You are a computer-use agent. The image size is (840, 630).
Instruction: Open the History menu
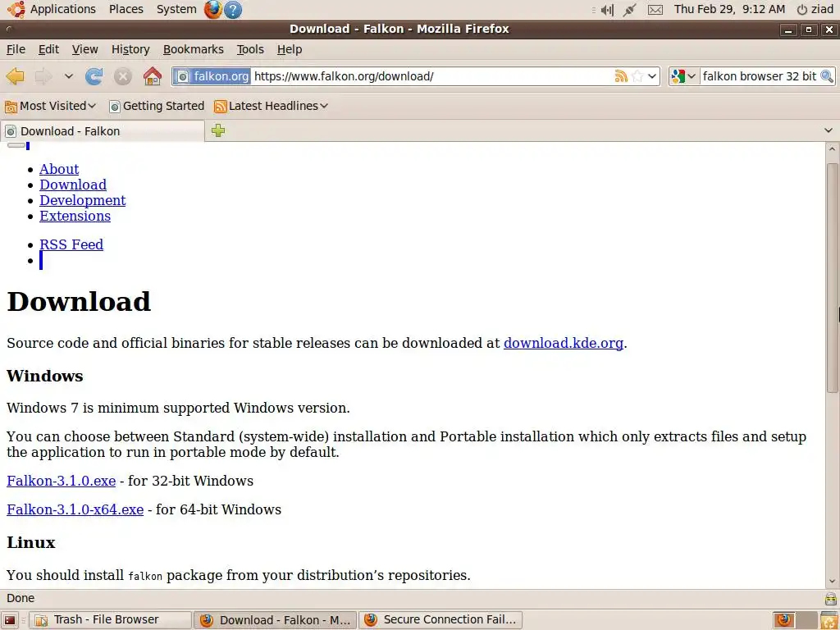(130, 49)
